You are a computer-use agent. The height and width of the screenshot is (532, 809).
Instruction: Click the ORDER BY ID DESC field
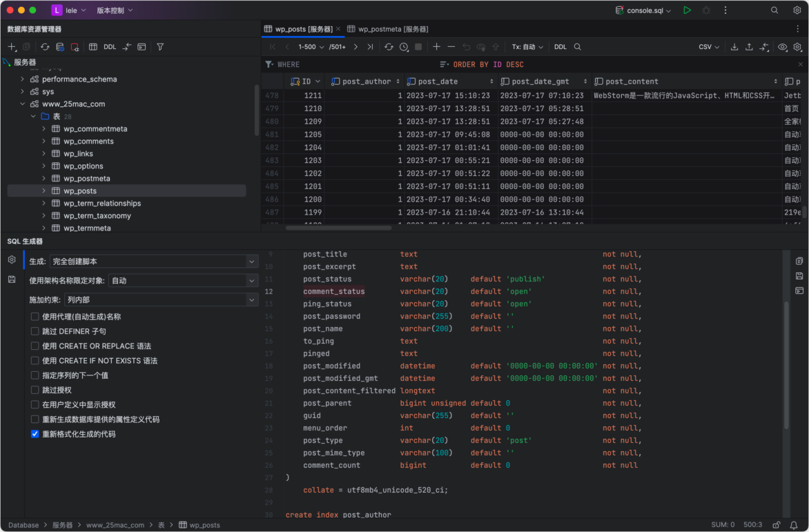(x=488, y=64)
